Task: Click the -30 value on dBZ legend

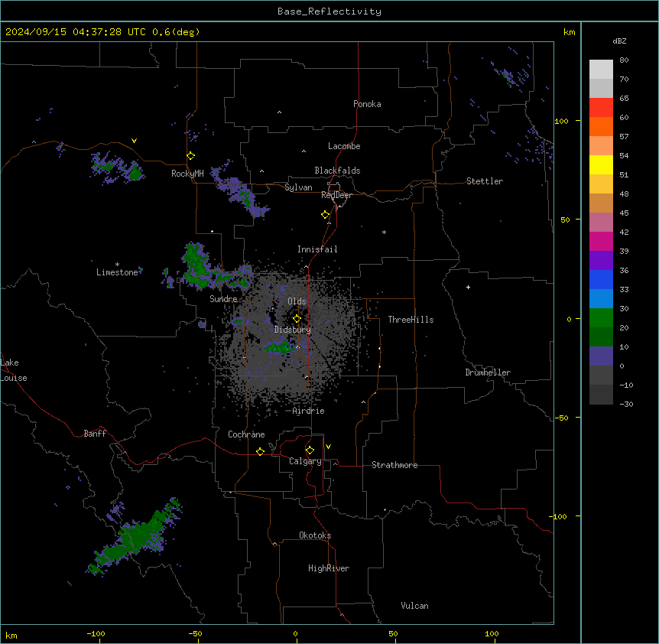Action: (x=626, y=405)
